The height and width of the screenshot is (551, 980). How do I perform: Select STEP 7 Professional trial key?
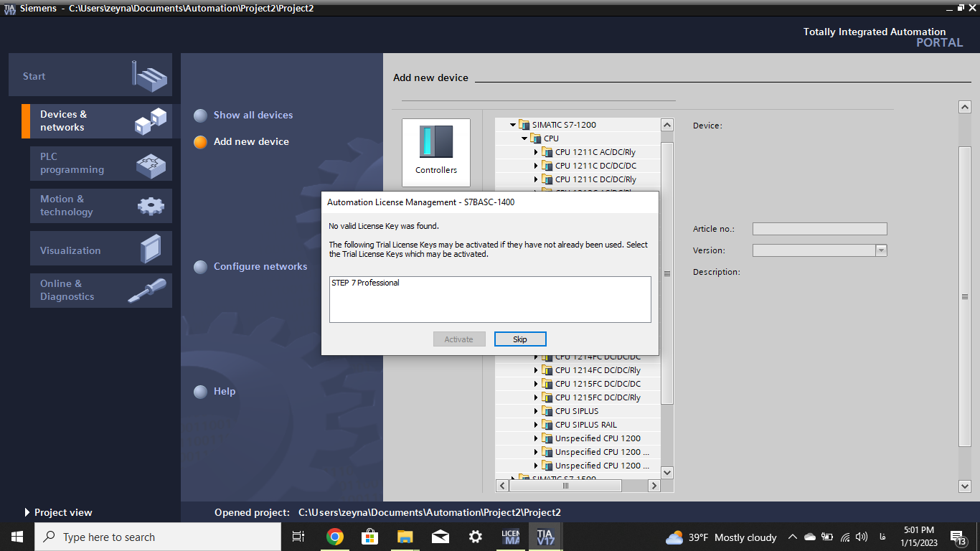365,283
